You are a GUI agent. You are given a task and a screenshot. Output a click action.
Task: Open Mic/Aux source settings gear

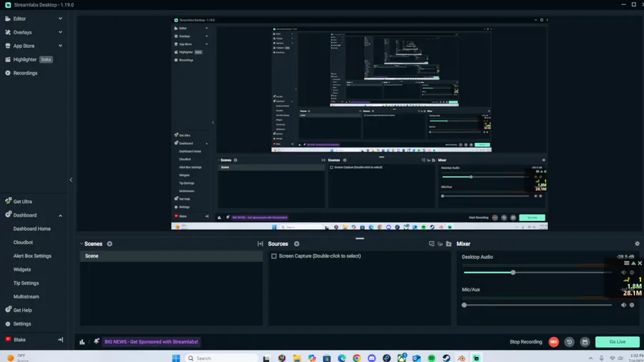click(632, 305)
